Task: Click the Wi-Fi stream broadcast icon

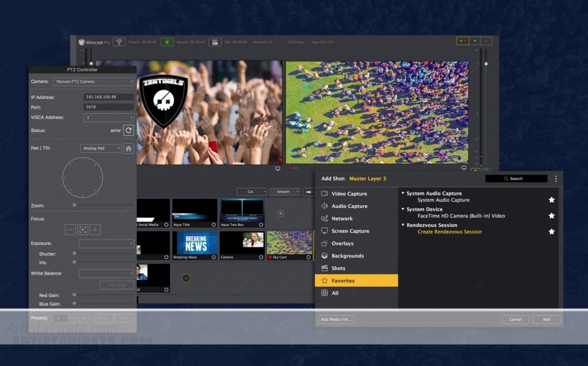Action: [x=119, y=42]
